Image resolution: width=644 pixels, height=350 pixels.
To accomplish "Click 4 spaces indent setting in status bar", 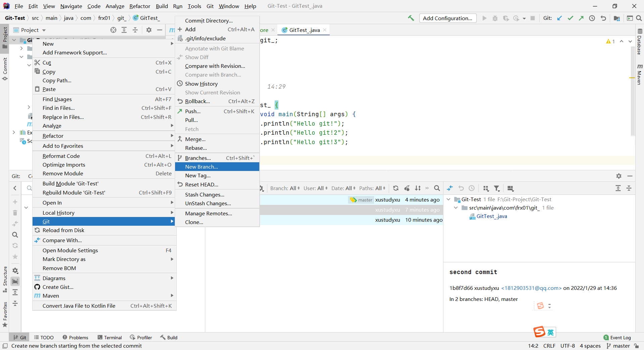I will point(590,346).
